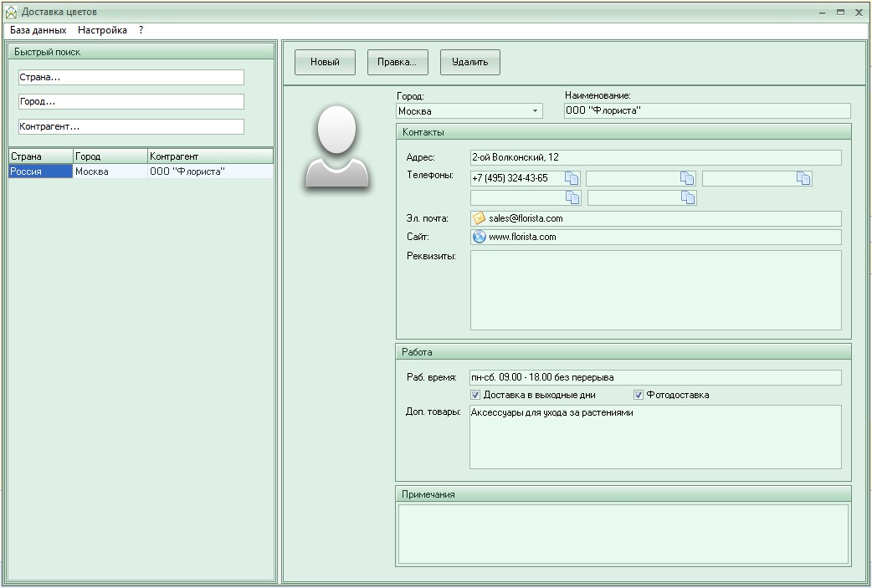
Task: Toggle the Фотодоставка checkbox
Action: (638, 395)
